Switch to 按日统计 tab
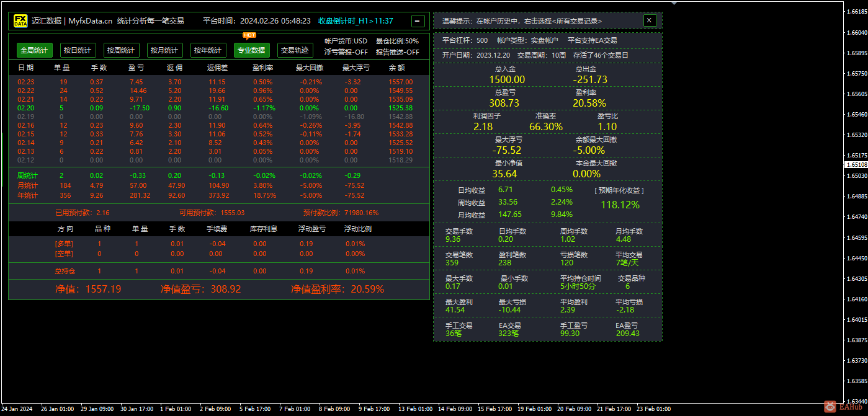This screenshot has height=416, width=868. coord(78,50)
